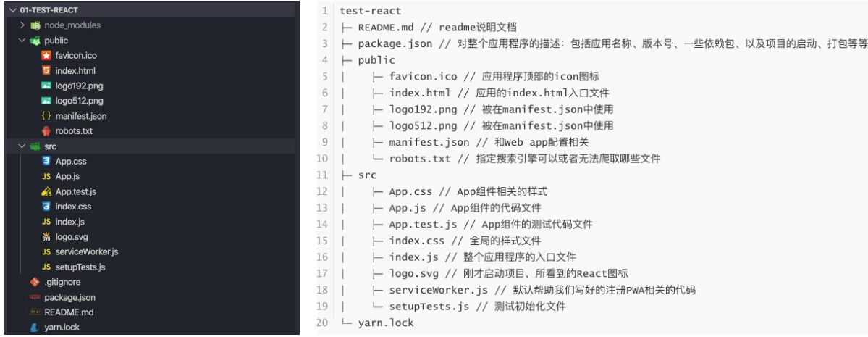Screen dimensions: 868x337
Task: Collapse the src folder
Action: 22,146
